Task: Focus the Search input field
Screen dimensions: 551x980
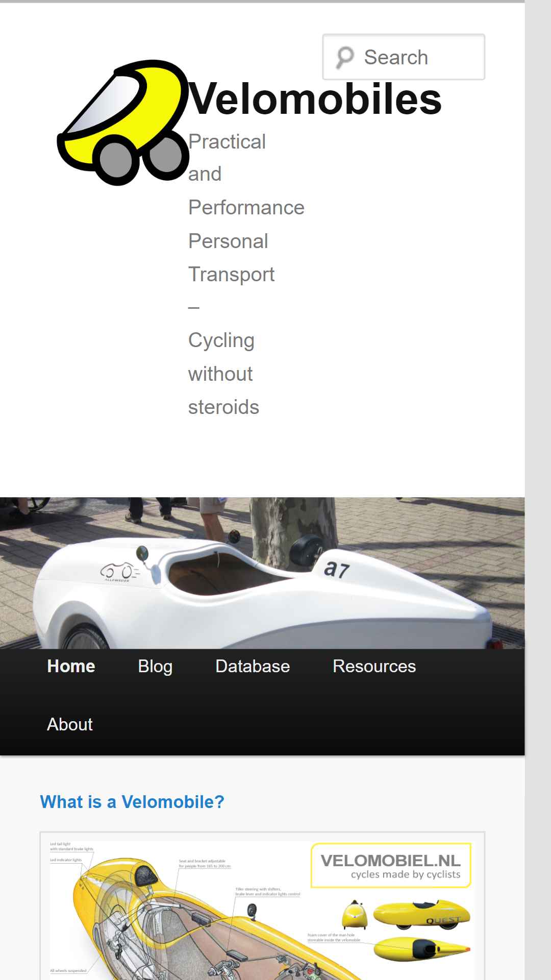Action: [404, 57]
